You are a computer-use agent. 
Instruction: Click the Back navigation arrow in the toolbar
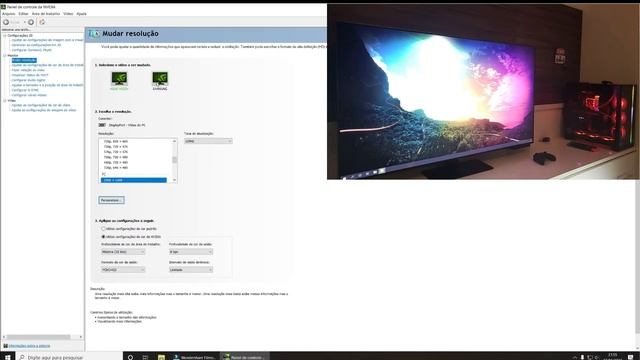point(6,22)
